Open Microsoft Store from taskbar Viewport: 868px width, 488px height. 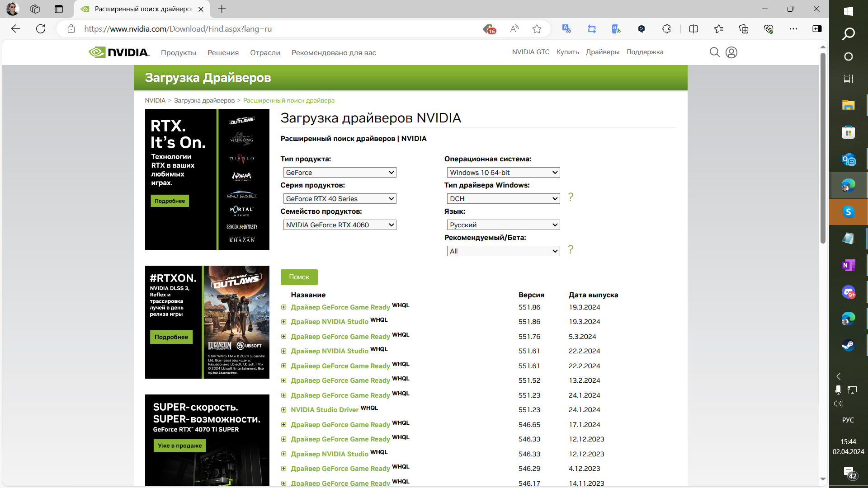[848, 132]
